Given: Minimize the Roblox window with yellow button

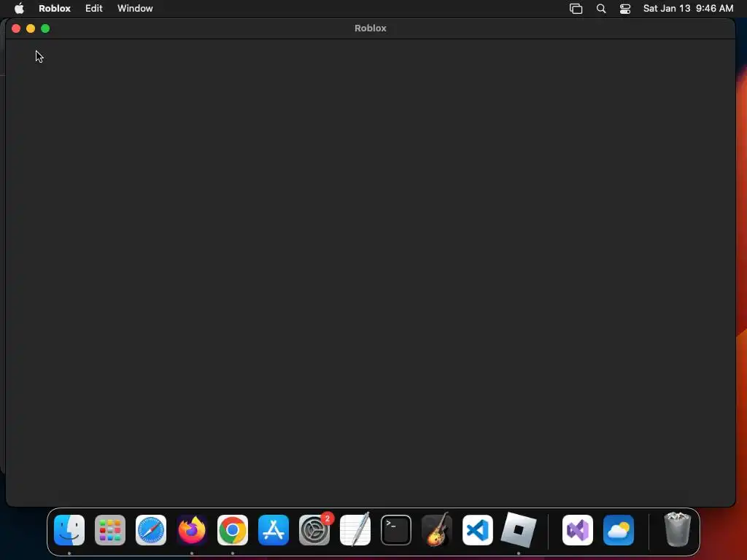Looking at the screenshot, I should pyautogui.click(x=31, y=28).
